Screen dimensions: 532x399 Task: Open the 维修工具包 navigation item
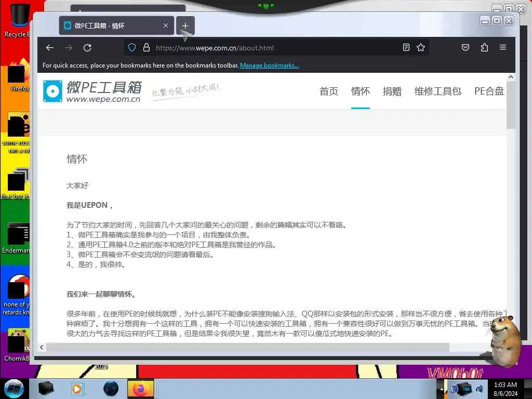[437, 91]
